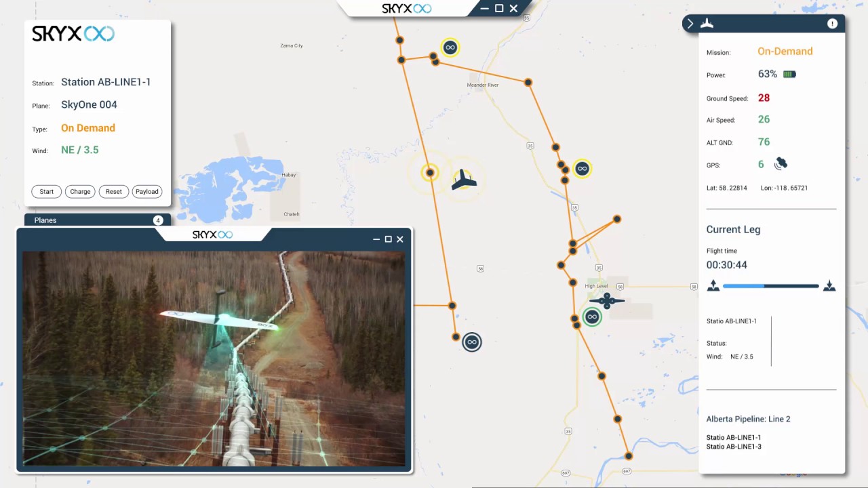
Task: Click the plane icon in the right panel header
Action: pos(707,24)
